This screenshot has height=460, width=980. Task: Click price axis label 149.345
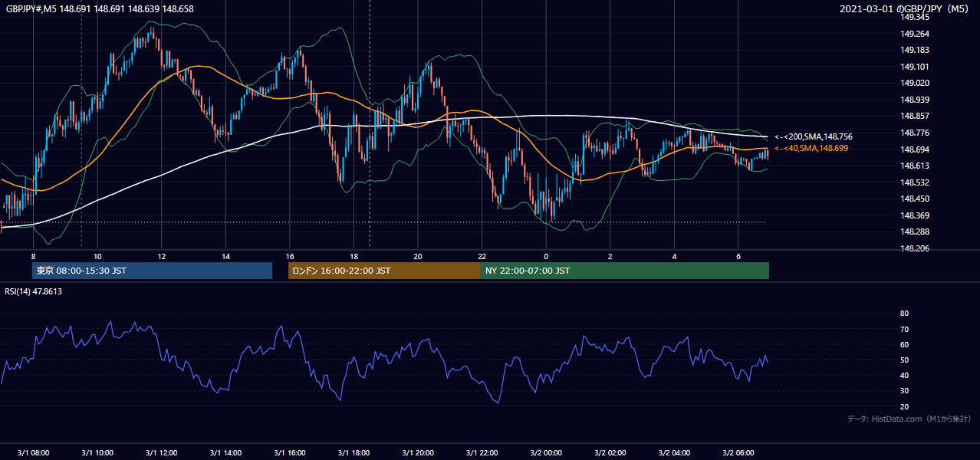pos(915,17)
